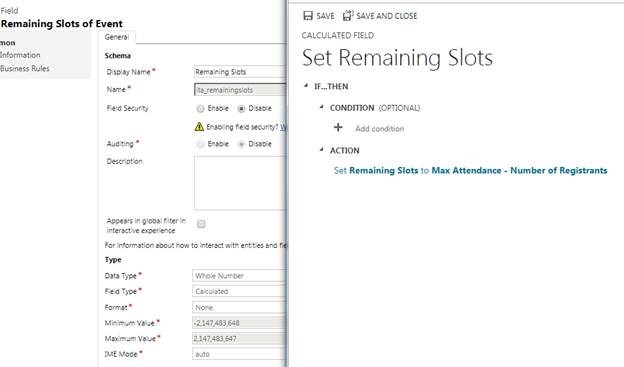Viewport: 624px width, 367px height.
Task: Click the Name schema input field
Action: [x=240, y=90]
